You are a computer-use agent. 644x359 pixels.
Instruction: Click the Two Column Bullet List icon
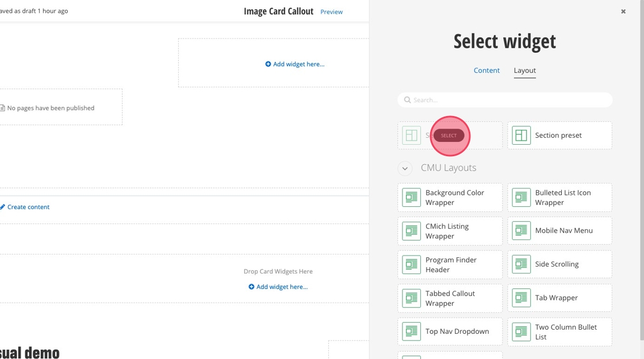[x=522, y=332]
